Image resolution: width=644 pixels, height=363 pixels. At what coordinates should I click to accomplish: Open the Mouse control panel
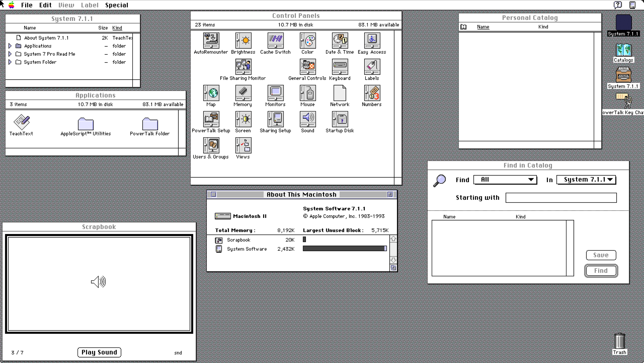click(x=308, y=93)
